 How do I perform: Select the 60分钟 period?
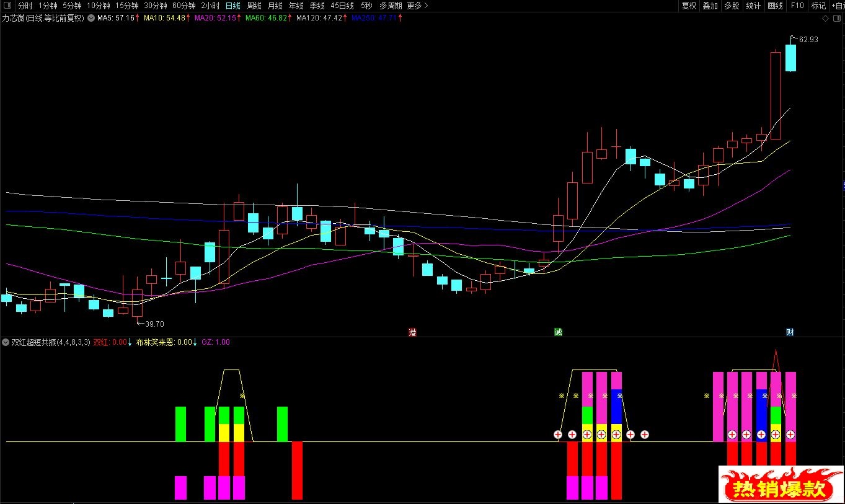click(x=184, y=6)
